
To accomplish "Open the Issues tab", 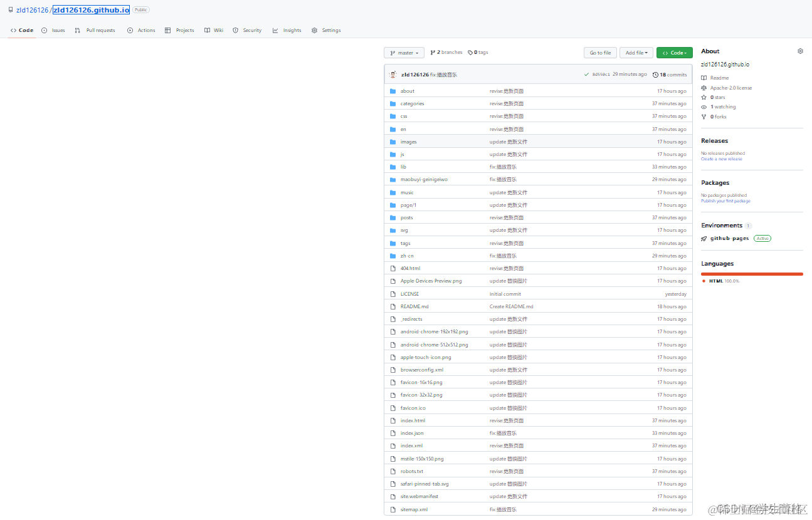I will (53, 30).
